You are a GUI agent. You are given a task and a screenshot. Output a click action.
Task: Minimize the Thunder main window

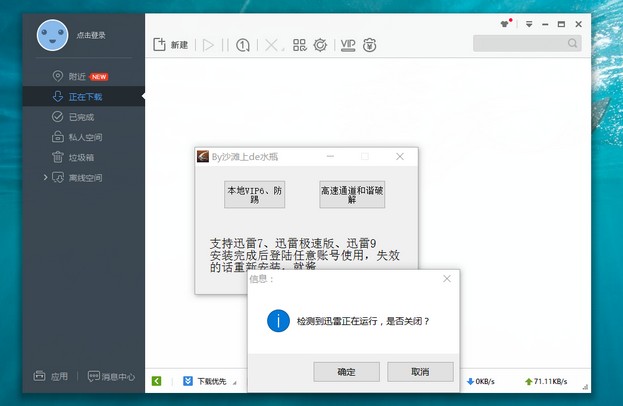[545, 24]
